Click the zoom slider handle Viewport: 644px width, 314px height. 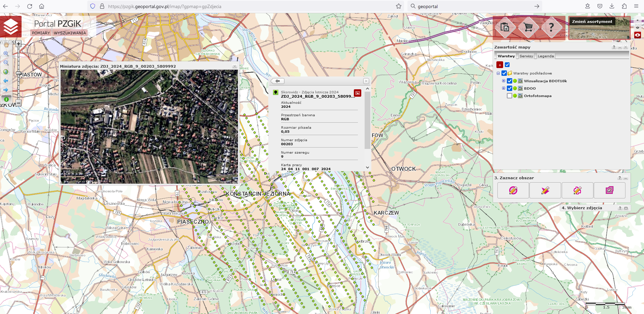(x=19, y=73)
